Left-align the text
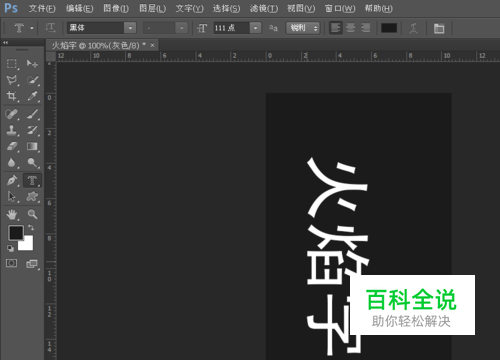The image size is (500, 360). 336,28
